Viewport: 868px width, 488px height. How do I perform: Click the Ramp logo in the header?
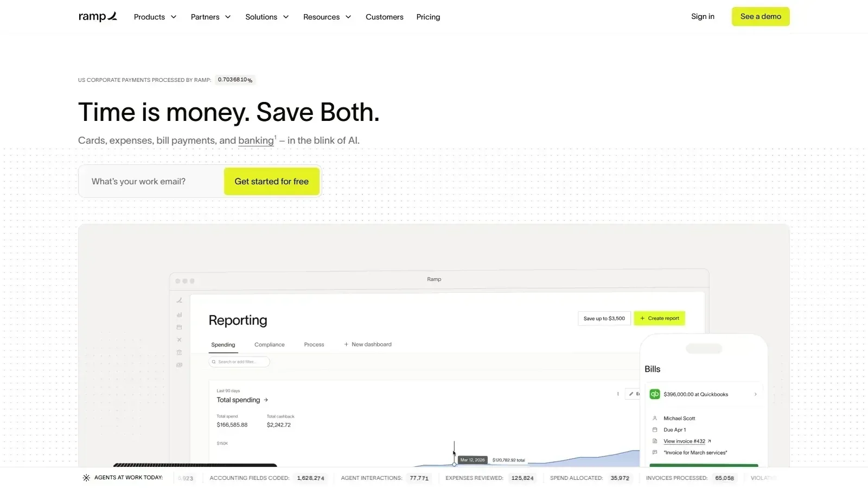point(98,17)
